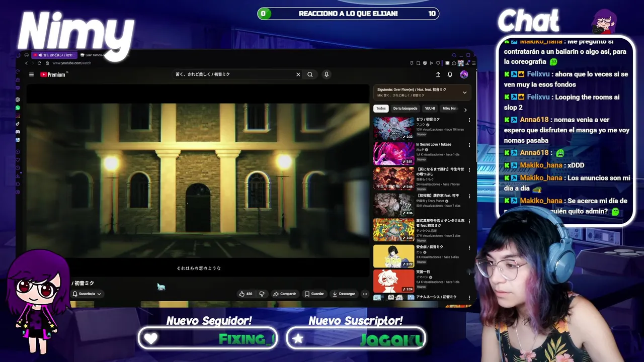Run search with the magnifier button

coord(310,74)
